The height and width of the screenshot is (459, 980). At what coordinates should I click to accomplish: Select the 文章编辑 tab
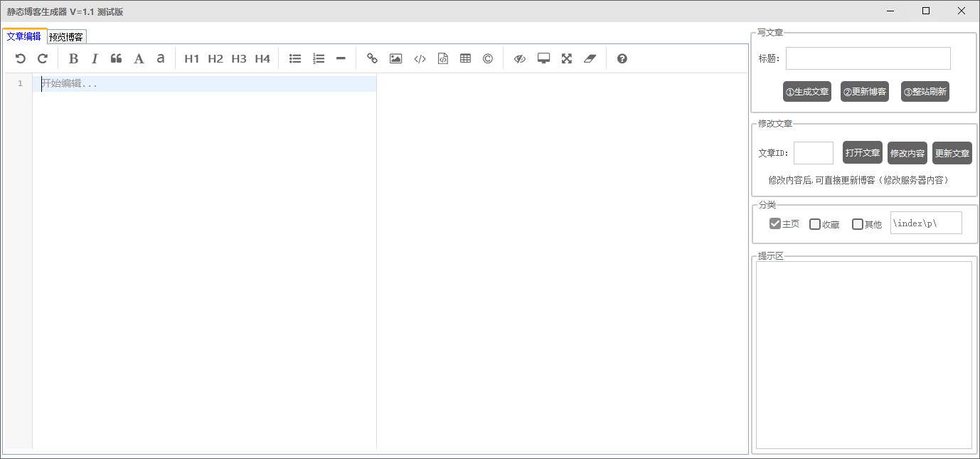(24, 36)
